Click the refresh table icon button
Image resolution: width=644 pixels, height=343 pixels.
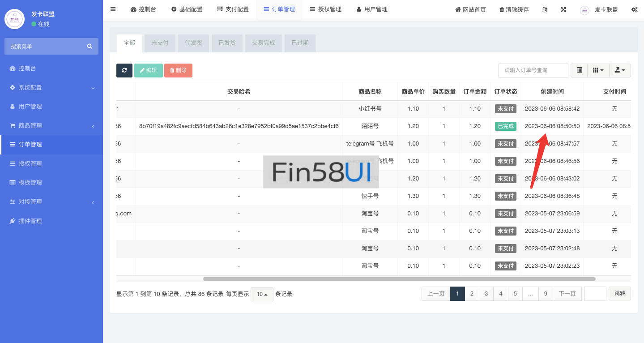point(124,70)
